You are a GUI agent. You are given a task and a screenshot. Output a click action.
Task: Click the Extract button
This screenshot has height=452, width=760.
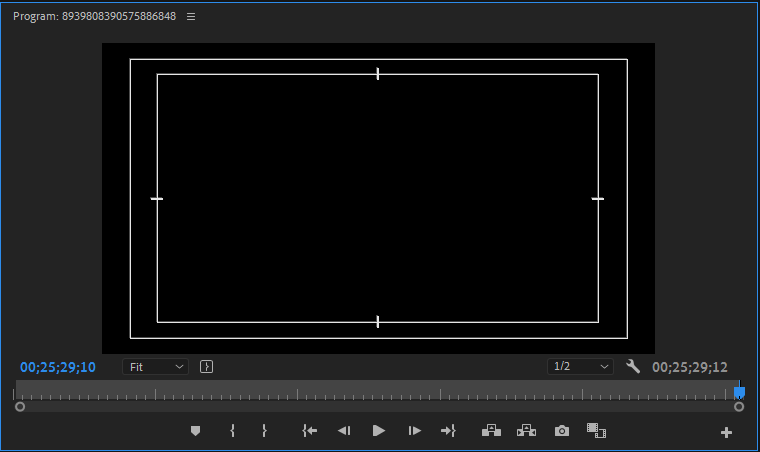[x=526, y=431]
